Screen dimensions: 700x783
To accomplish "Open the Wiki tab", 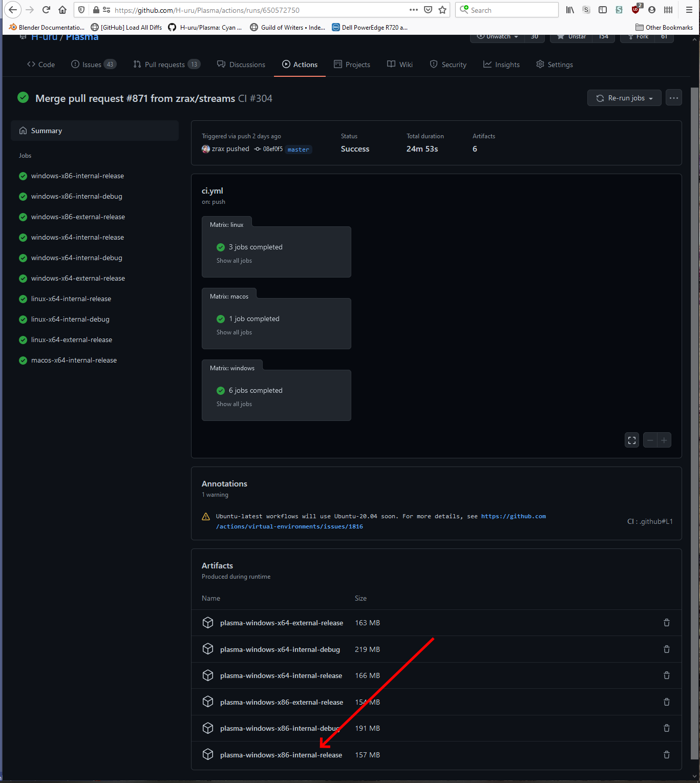I will (x=400, y=65).
